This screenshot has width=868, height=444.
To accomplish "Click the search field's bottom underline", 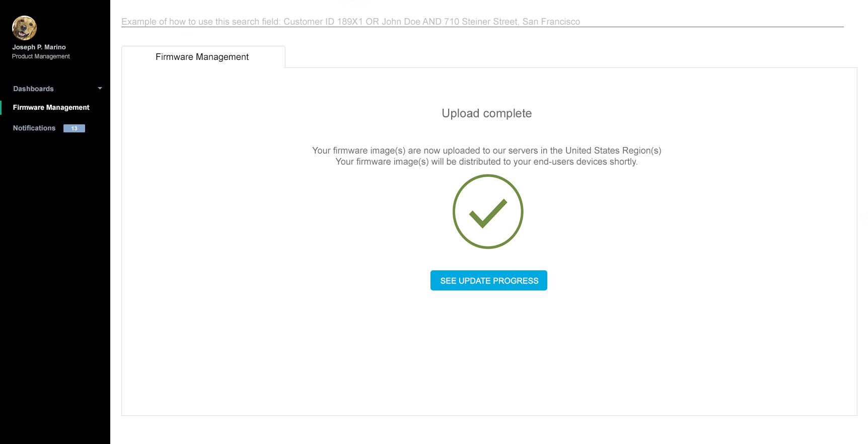I will [482, 27].
